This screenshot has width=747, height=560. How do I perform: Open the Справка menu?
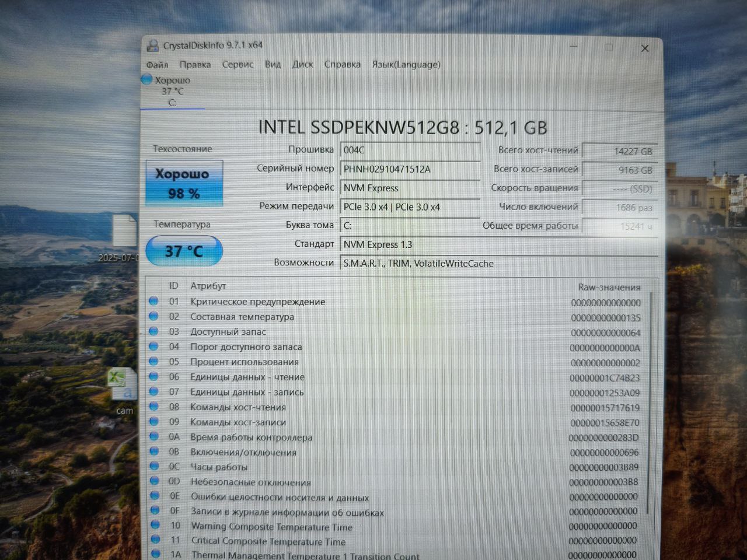pyautogui.click(x=342, y=65)
